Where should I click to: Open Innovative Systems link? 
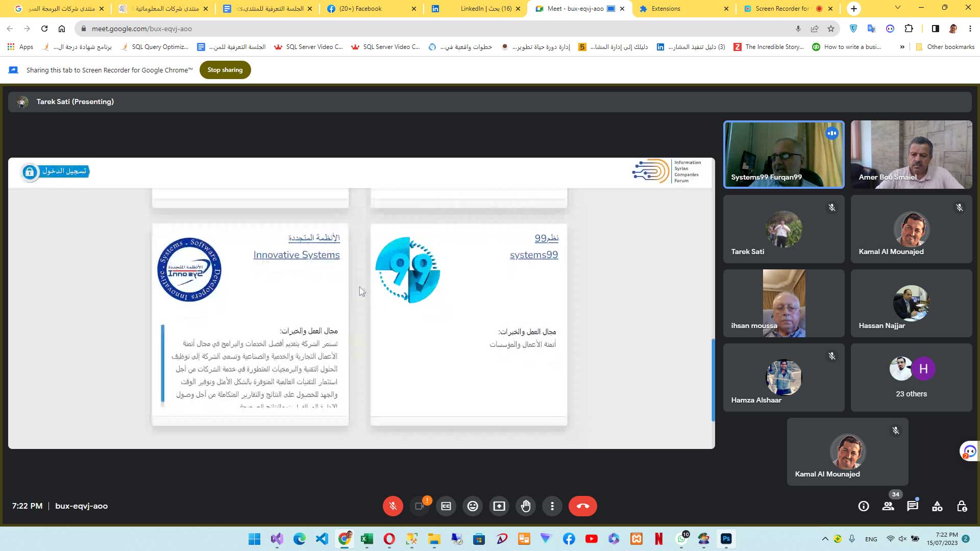click(297, 255)
